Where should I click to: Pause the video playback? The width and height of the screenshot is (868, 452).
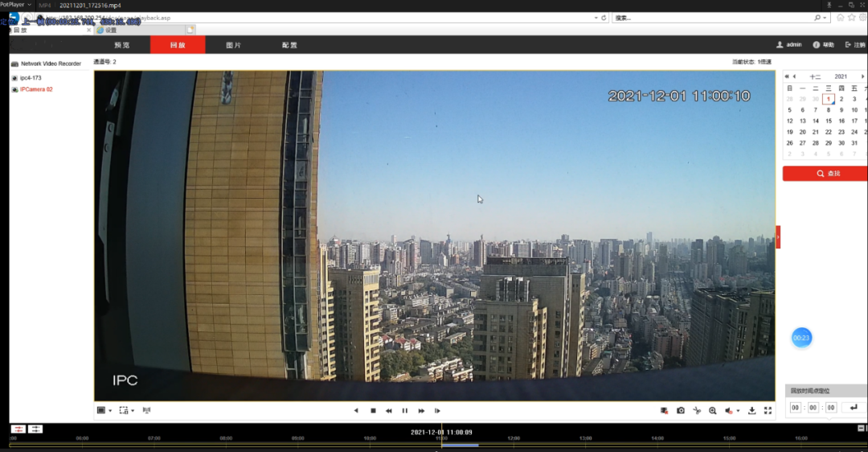404,411
